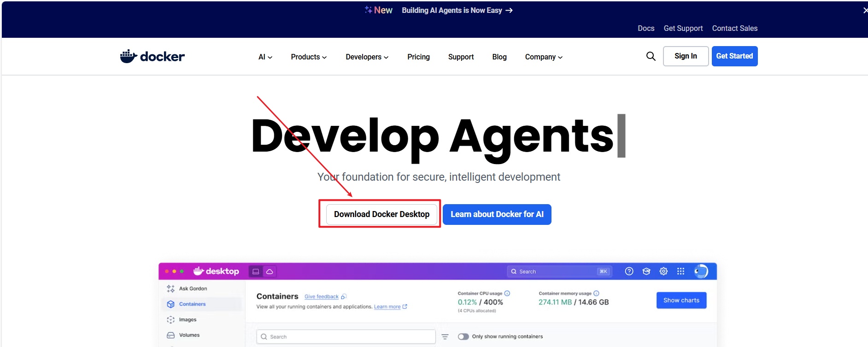Click the containers Search input field
Screen dimensions: 868x347
pos(346,337)
